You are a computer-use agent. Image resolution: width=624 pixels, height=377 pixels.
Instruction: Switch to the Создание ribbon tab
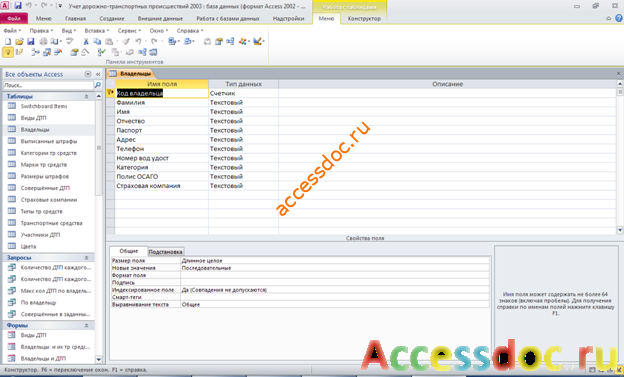pyautogui.click(x=112, y=18)
